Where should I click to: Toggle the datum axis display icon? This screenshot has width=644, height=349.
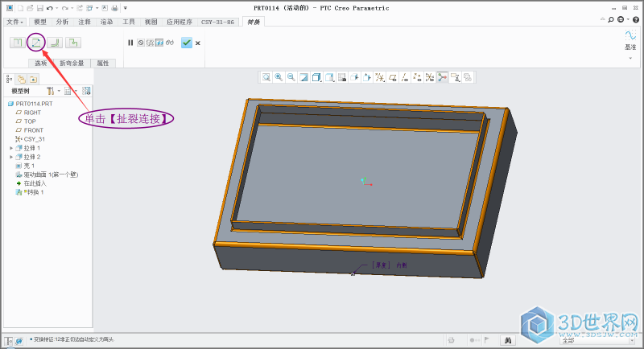point(405,77)
